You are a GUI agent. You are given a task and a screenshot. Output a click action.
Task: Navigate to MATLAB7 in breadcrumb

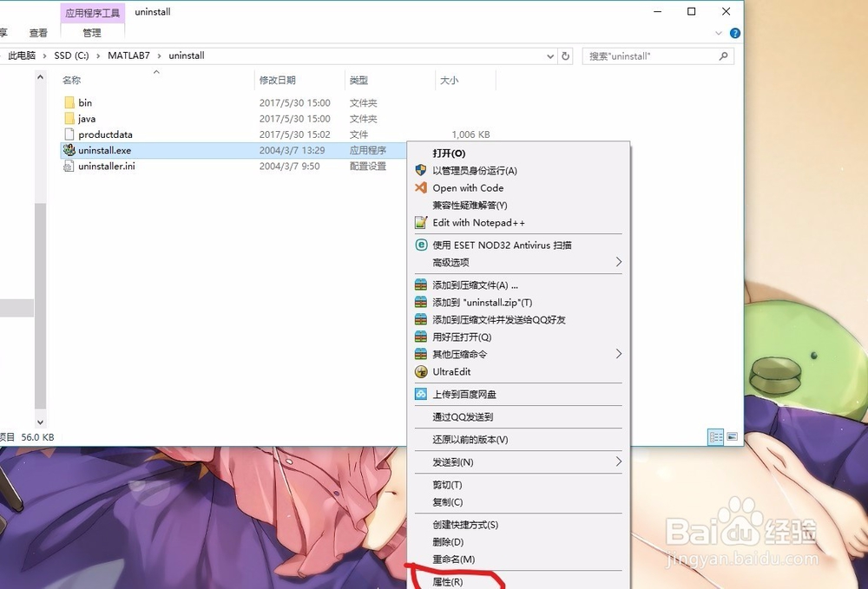click(129, 56)
